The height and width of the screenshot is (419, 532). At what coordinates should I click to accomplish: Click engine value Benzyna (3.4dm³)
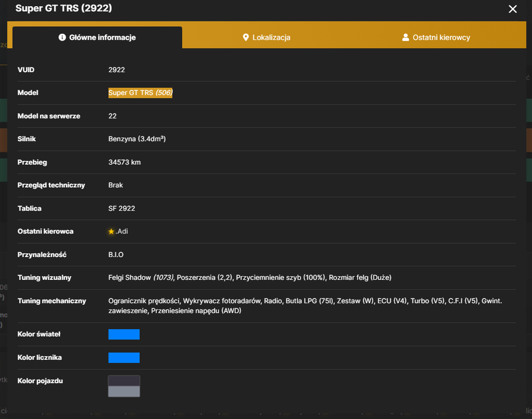137,139
